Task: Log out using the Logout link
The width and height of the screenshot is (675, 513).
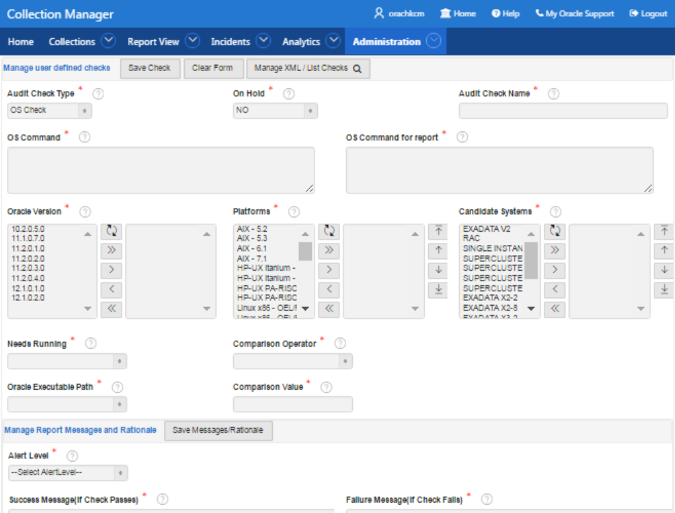Action: point(648,14)
